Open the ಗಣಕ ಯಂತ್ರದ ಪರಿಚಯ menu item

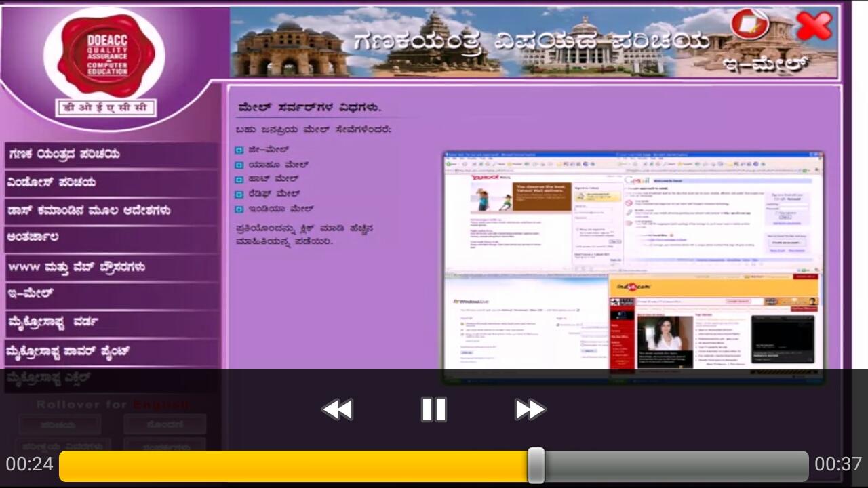pos(112,155)
